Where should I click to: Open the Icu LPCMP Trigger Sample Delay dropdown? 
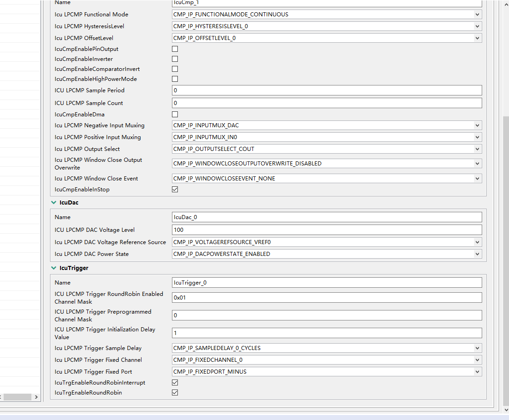click(477, 348)
